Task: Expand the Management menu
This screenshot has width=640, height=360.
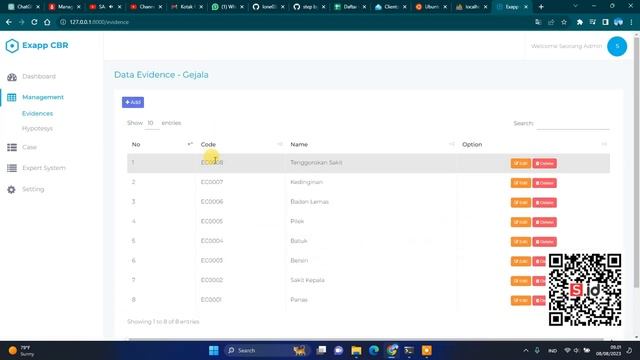Action: point(43,97)
